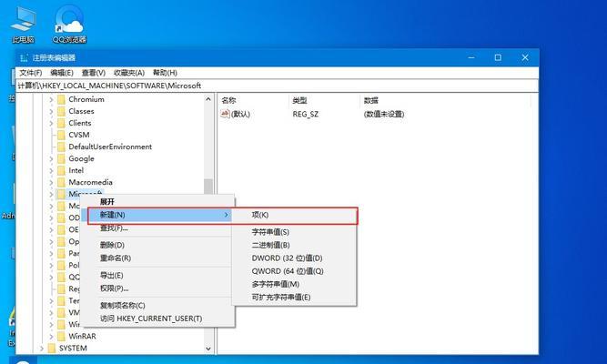This screenshot has width=607, height=364.
Task: Maximize the Registry Editor window
Action: [x=498, y=57]
